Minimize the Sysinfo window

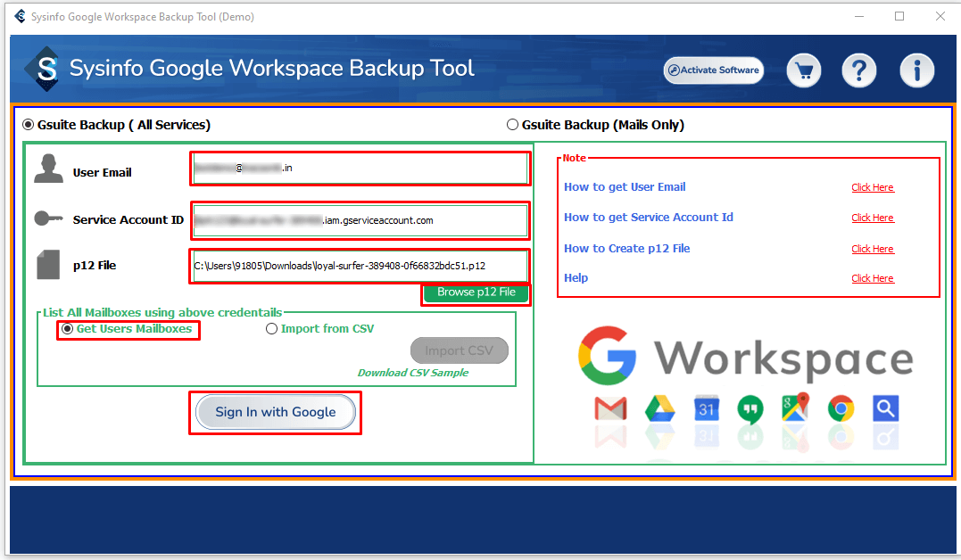coord(859,17)
